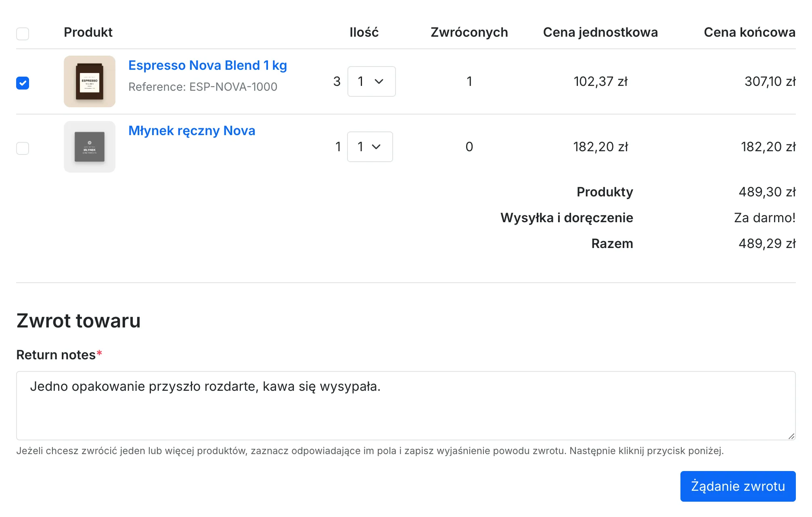Click the Cena końcowa column header

pos(749,32)
